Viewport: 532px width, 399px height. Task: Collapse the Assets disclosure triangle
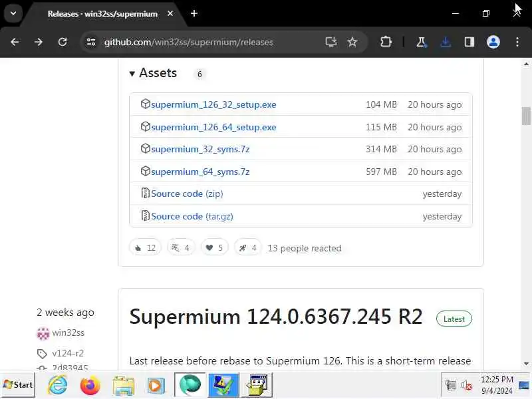tap(132, 73)
